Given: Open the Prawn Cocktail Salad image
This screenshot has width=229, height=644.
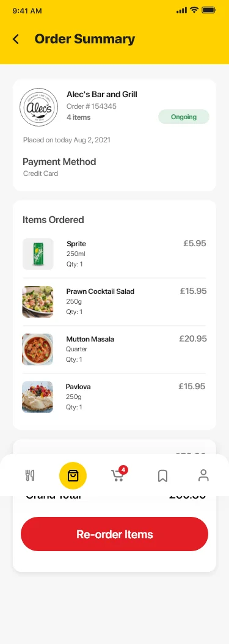Looking at the screenshot, I should tap(38, 301).
